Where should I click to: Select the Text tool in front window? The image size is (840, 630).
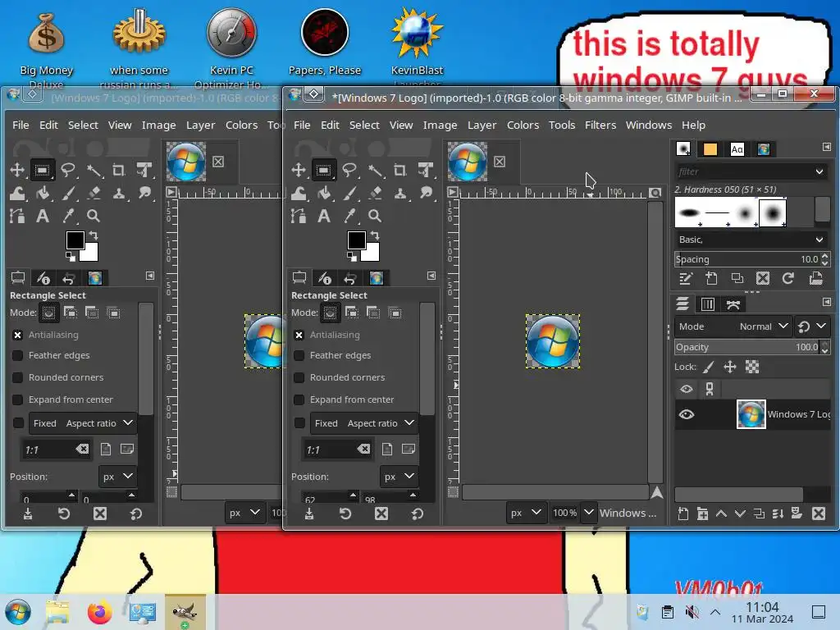pos(323,216)
